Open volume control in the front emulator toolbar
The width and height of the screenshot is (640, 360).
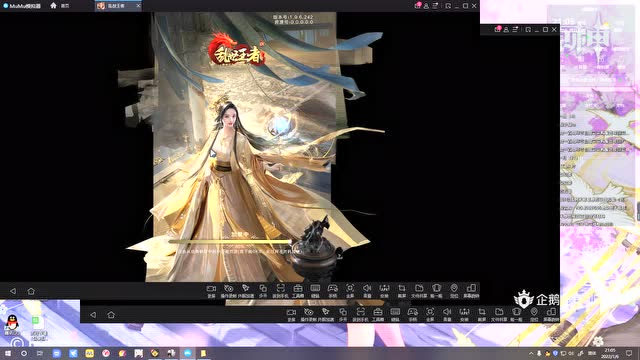pyautogui.click(x=367, y=291)
